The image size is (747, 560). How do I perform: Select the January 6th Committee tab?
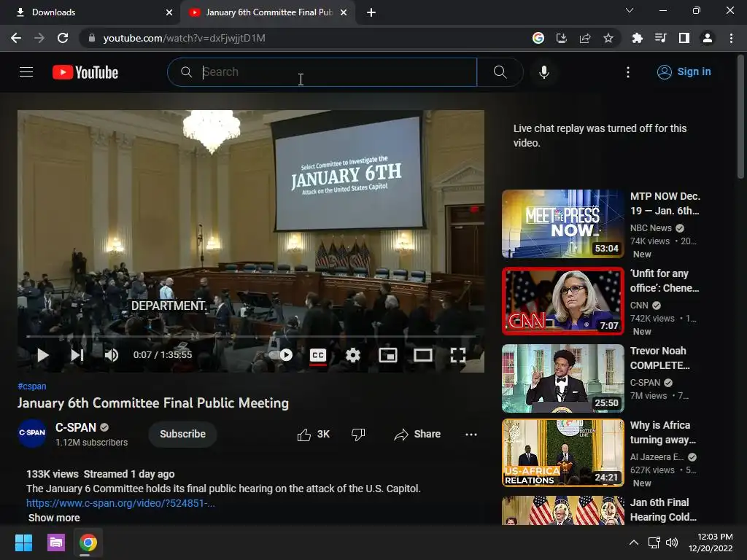(x=267, y=12)
